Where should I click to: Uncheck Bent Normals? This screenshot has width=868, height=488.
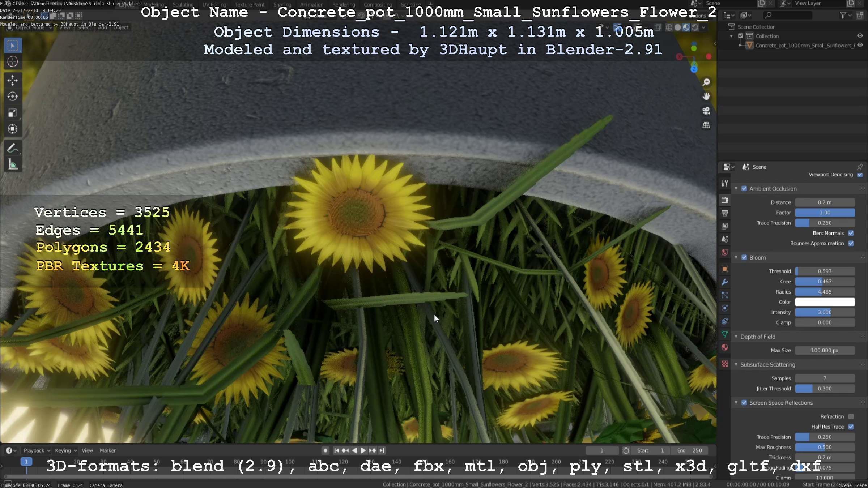[x=851, y=233]
